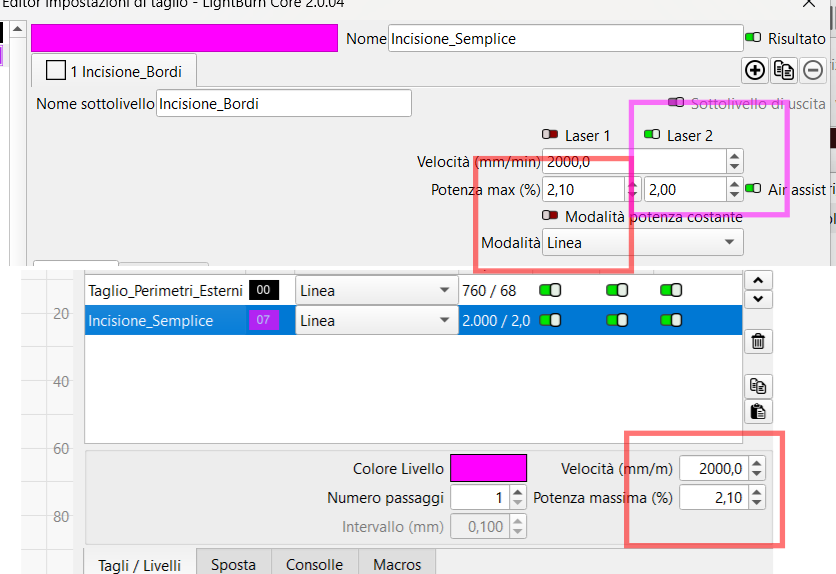Click the duplicate sub-layer icon beside plus

click(784, 70)
